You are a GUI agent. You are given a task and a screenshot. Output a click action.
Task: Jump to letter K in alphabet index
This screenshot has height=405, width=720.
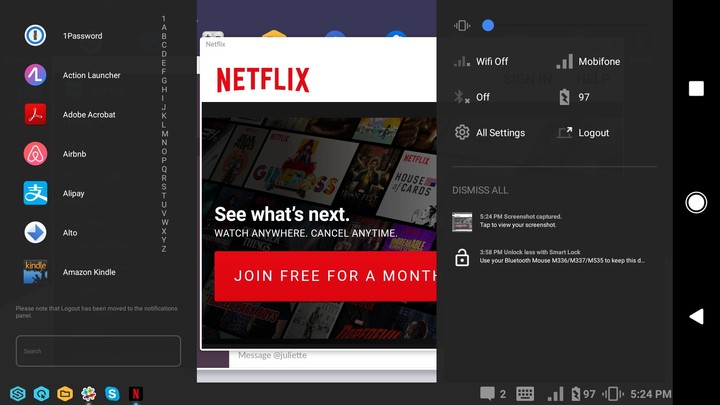tap(164, 116)
